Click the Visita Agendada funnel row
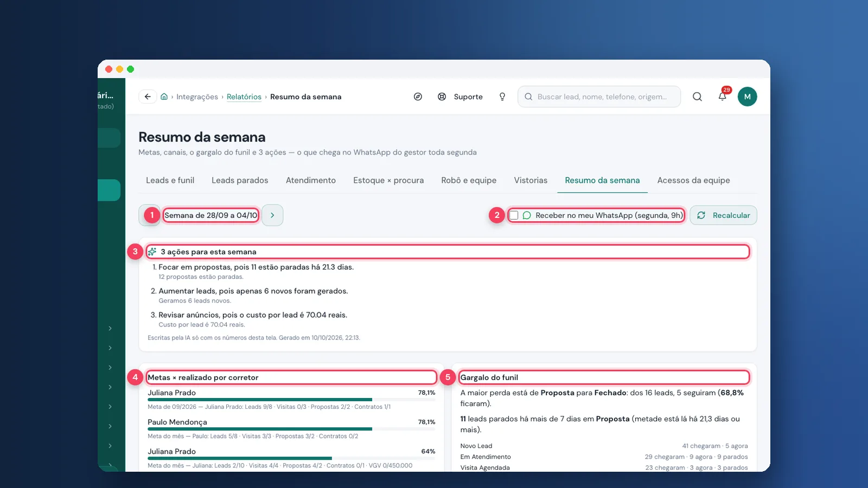 tap(604, 467)
